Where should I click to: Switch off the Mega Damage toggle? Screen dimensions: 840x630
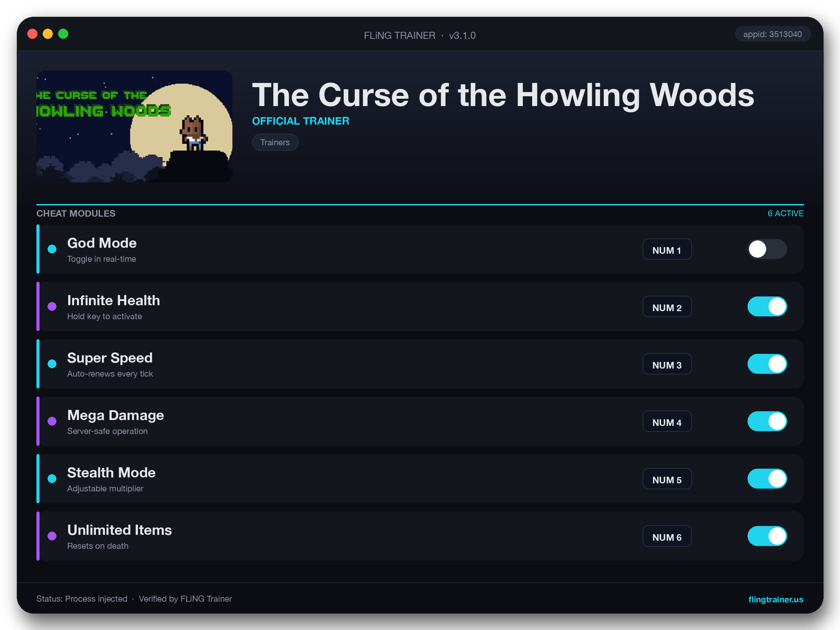pos(767,421)
